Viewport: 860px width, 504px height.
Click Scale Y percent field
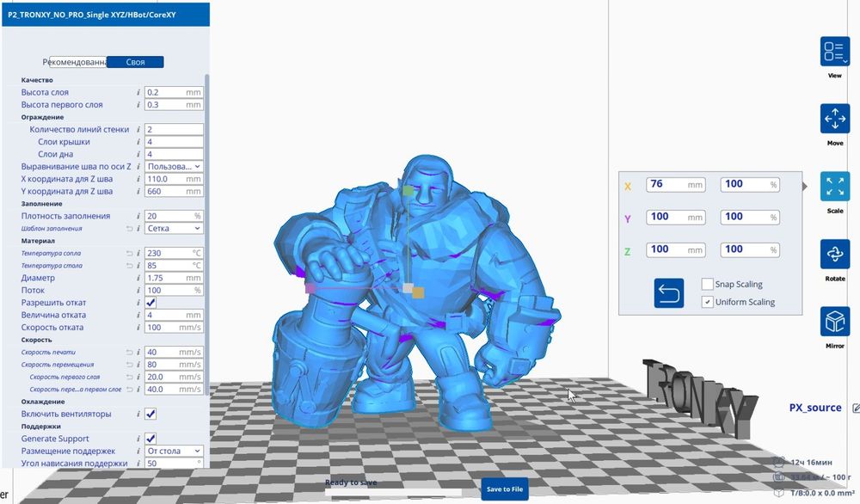tap(750, 217)
